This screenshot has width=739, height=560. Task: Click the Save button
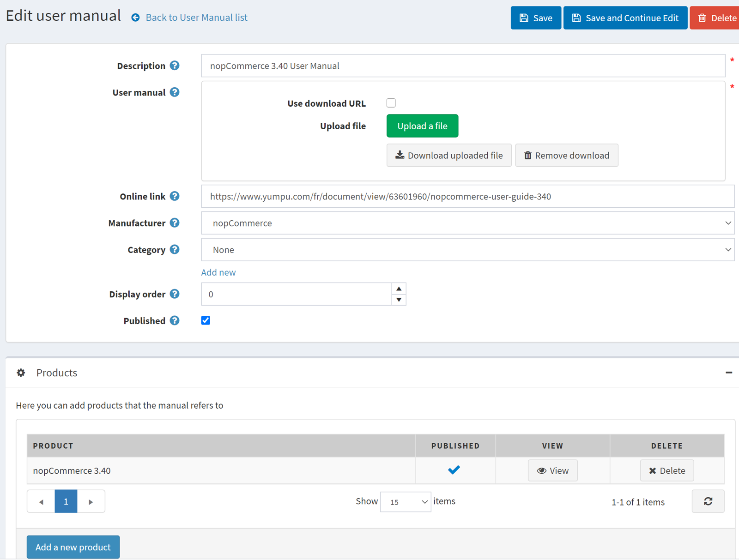point(536,18)
